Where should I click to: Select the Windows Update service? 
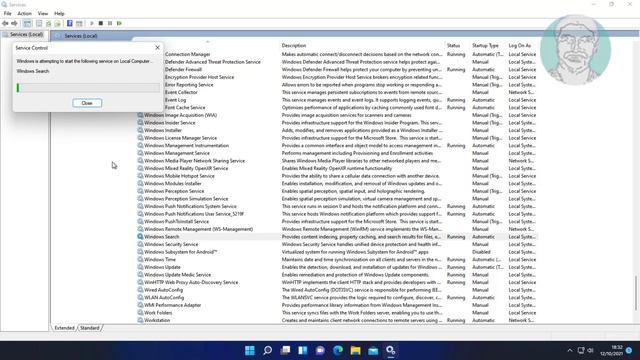(x=337, y=267)
